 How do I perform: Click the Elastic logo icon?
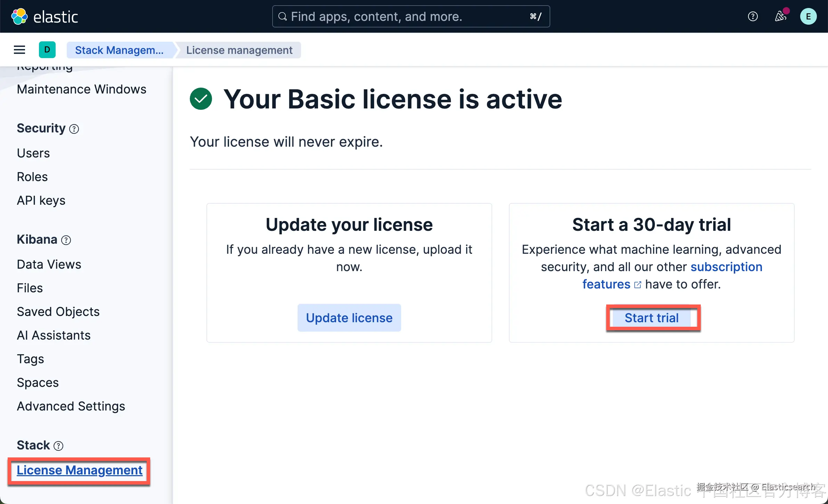pyautogui.click(x=19, y=16)
